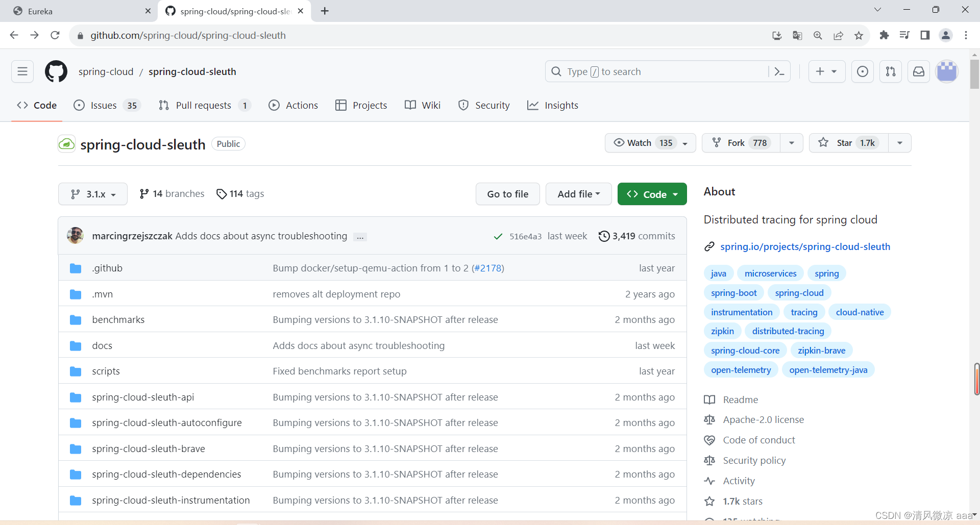Open the GitHub home logo
The height and width of the screenshot is (525, 980).
pos(56,71)
